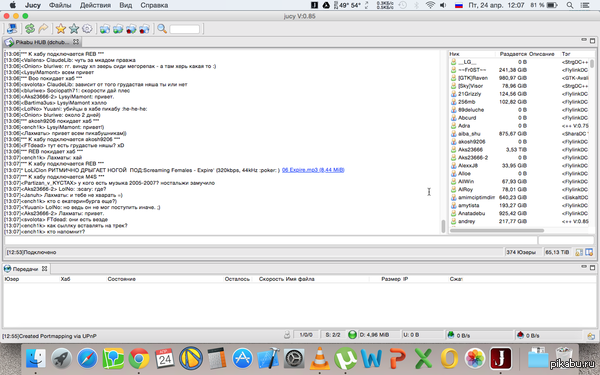Screen dimensions: 600x375
Task: Open the Вид menu
Action: coord(126,5)
